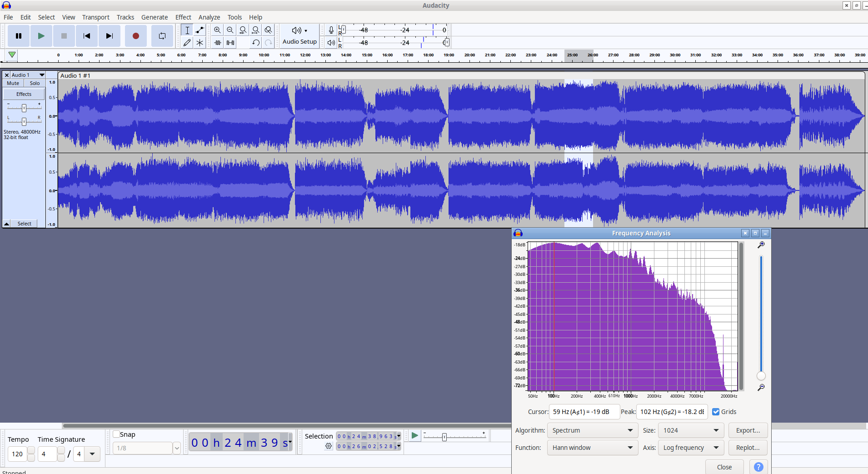Click the Selection settings gear icon
This screenshot has width=868, height=474.
pyautogui.click(x=329, y=446)
